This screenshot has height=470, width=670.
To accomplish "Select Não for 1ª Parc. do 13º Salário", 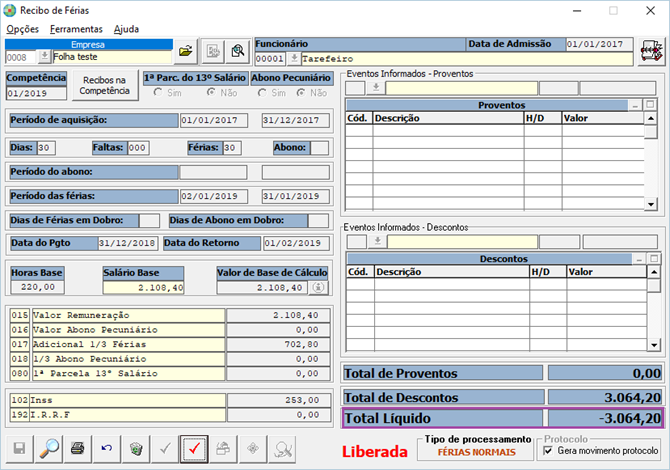I will (211, 92).
